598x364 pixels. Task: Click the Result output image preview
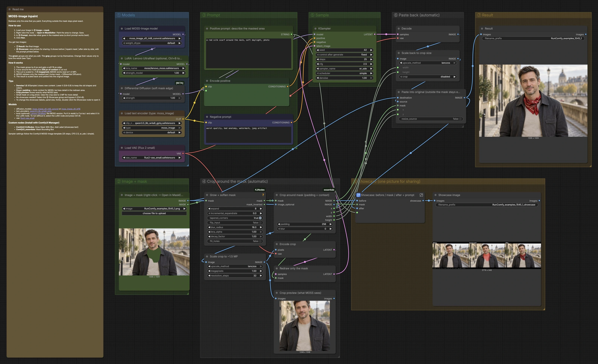point(533,101)
